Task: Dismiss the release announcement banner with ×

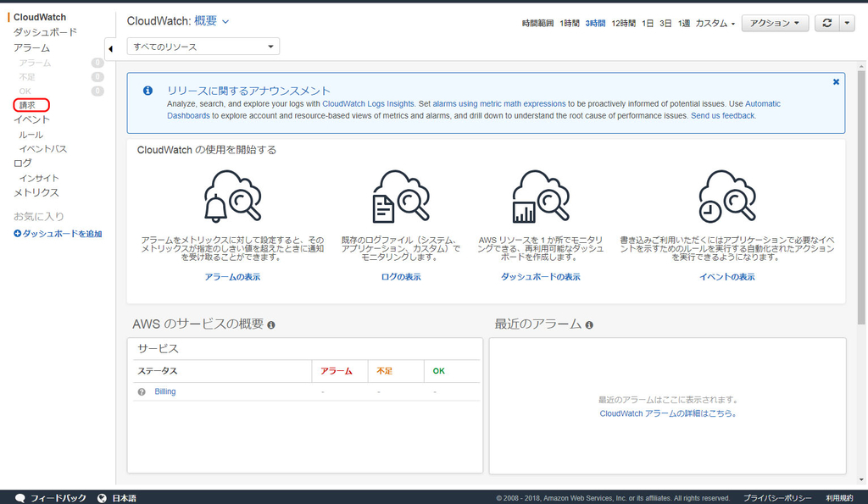Action: pyautogui.click(x=836, y=81)
